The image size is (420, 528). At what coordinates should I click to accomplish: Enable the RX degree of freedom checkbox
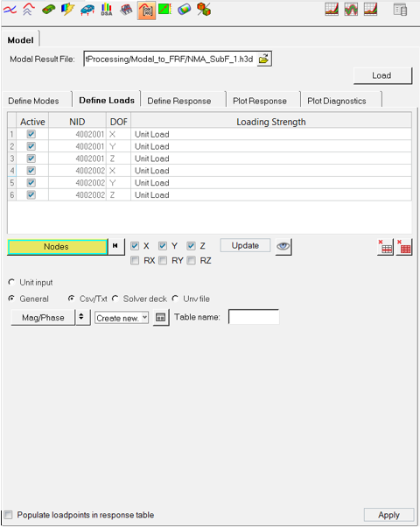[135, 260]
